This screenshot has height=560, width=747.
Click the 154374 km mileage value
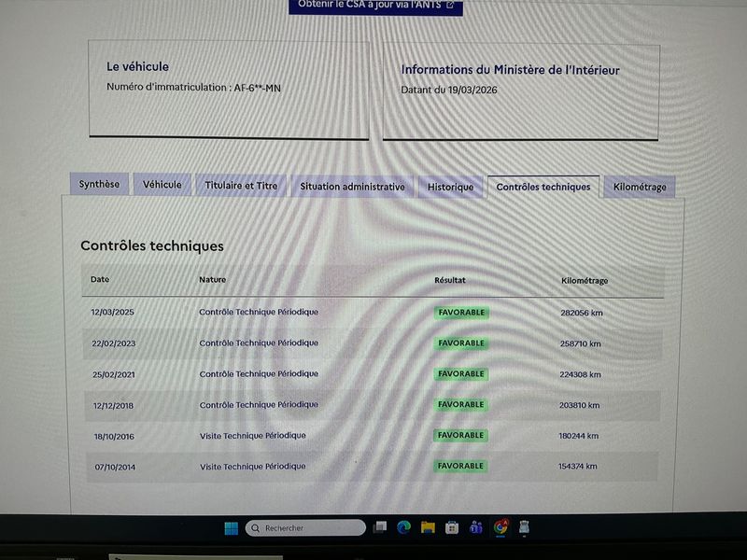pyautogui.click(x=577, y=466)
